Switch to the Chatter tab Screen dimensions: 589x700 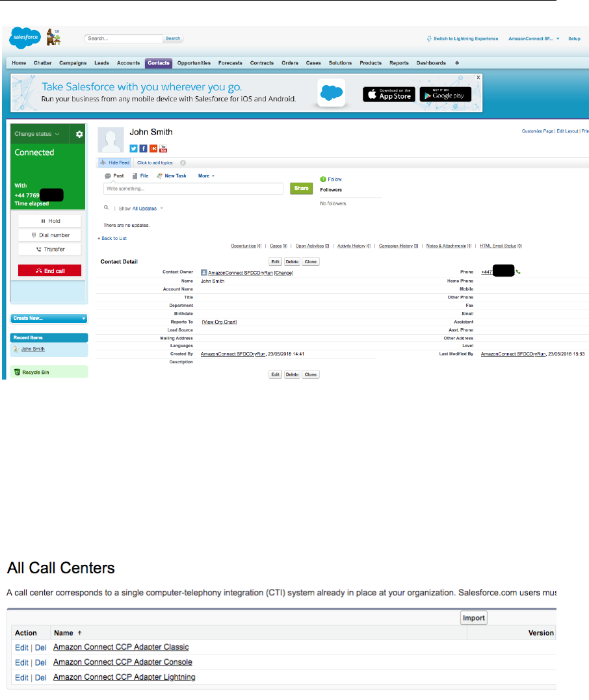click(x=42, y=63)
